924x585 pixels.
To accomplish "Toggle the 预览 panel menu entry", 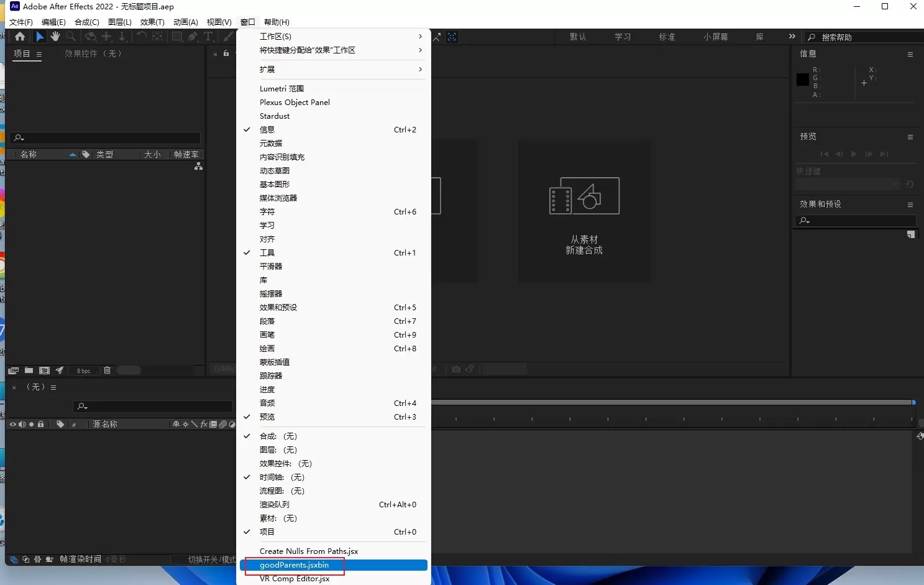I will pos(267,417).
